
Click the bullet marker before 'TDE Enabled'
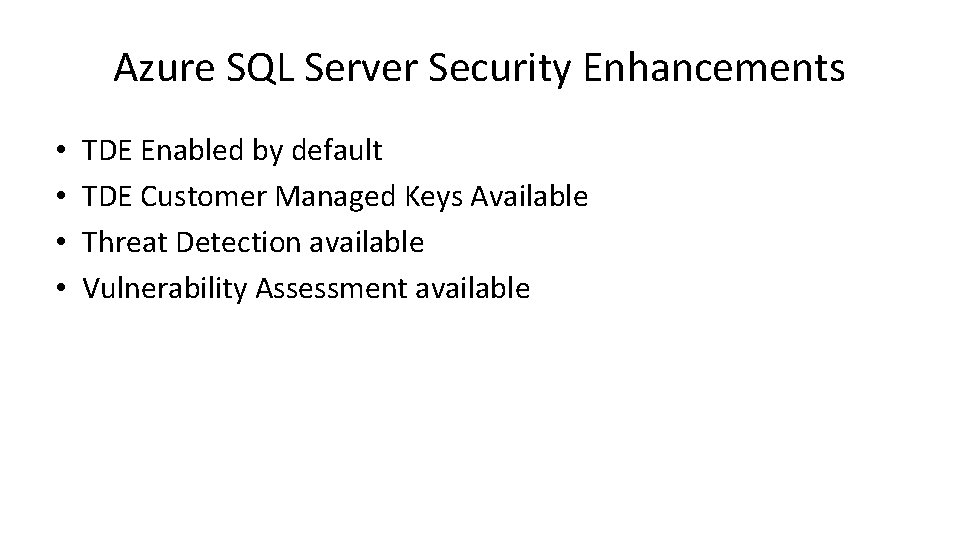62,152
